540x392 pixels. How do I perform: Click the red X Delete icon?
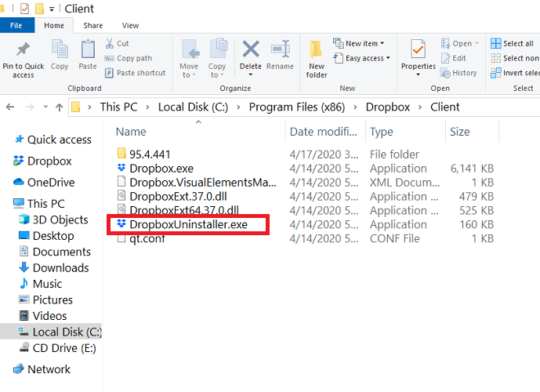251,49
